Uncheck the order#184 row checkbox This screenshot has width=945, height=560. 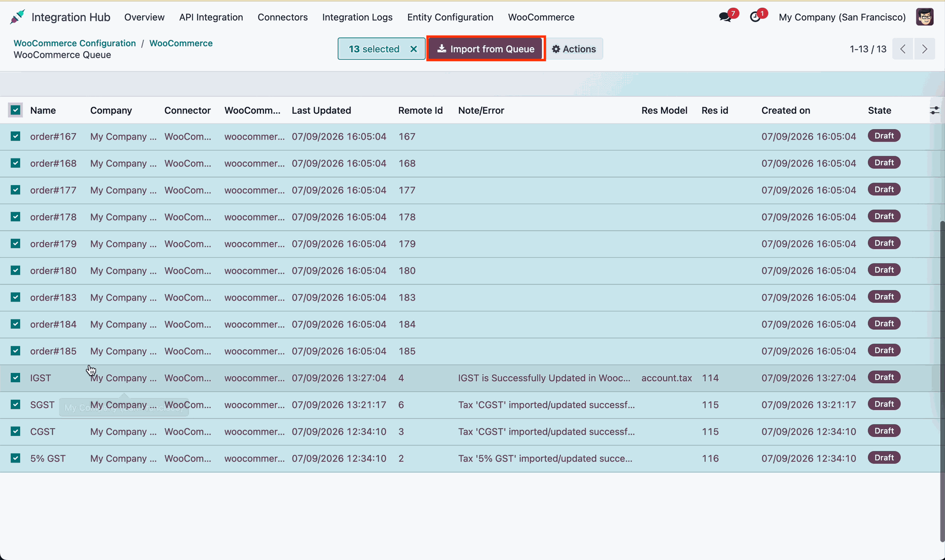click(16, 324)
